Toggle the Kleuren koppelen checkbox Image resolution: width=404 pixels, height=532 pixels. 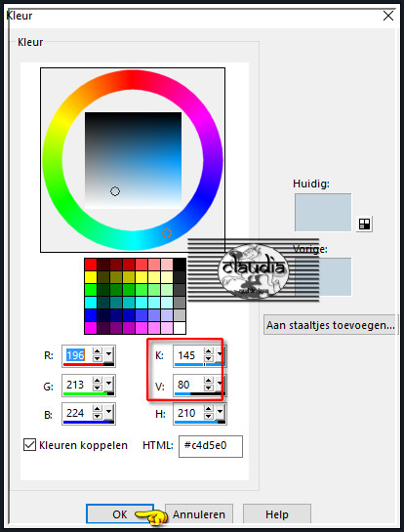click(x=29, y=445)
